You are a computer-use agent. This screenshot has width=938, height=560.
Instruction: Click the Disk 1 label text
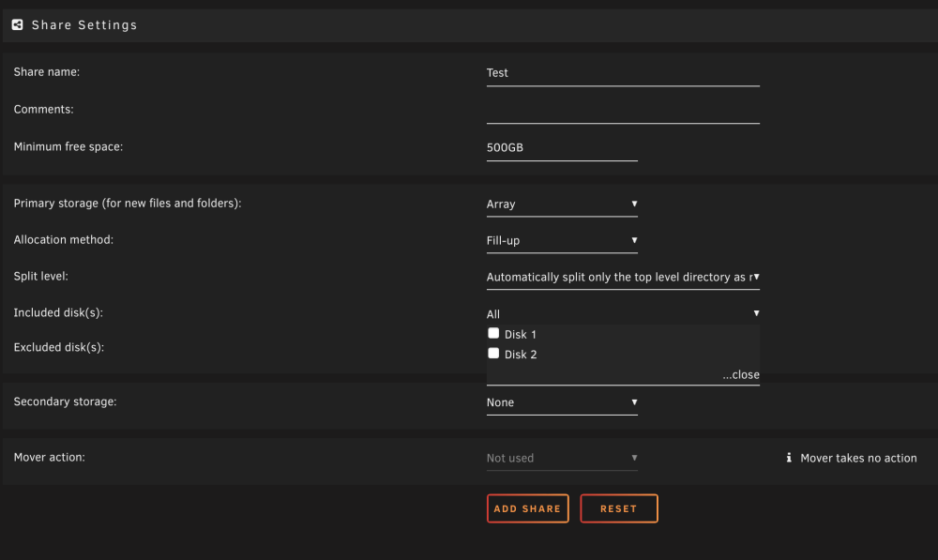point(521,335)
